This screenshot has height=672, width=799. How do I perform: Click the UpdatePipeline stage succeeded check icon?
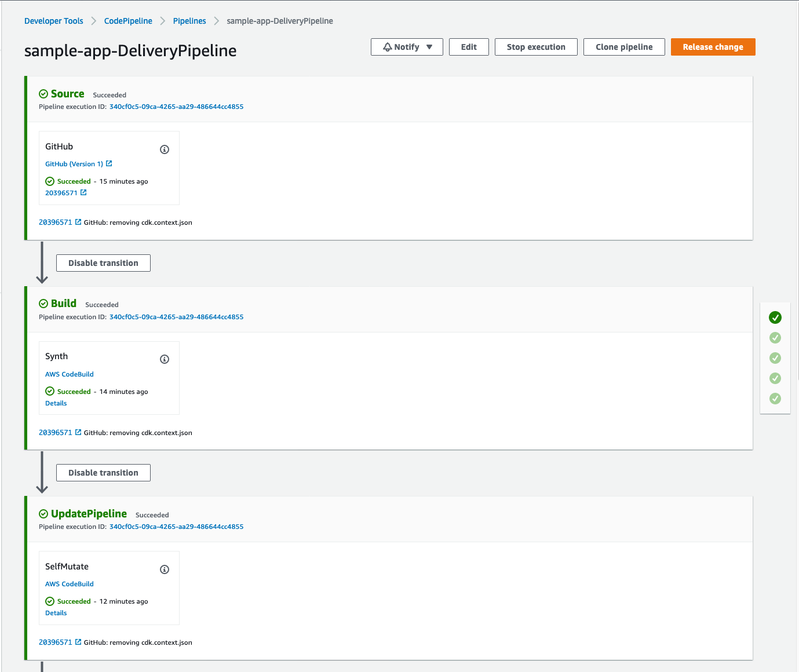pos(43,514)
